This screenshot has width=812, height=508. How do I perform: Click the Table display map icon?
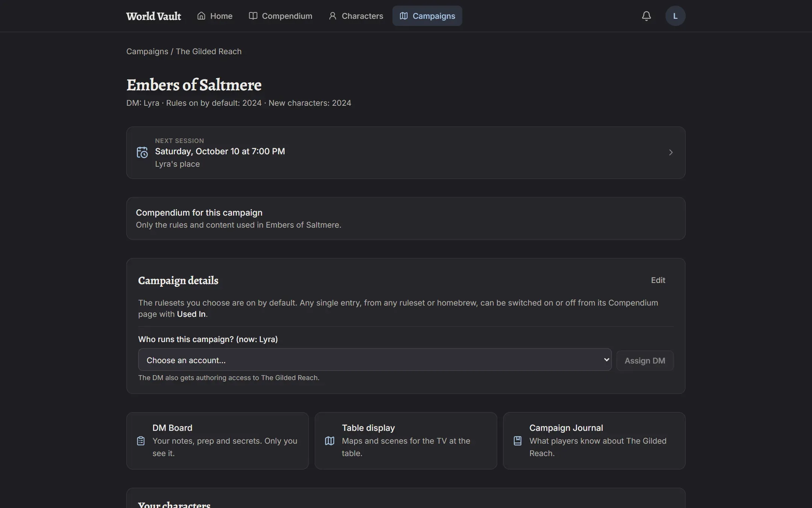[330, 441]
